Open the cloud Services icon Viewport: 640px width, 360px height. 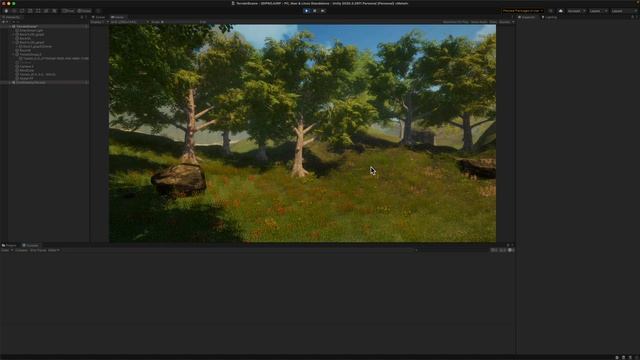[560, 11]
